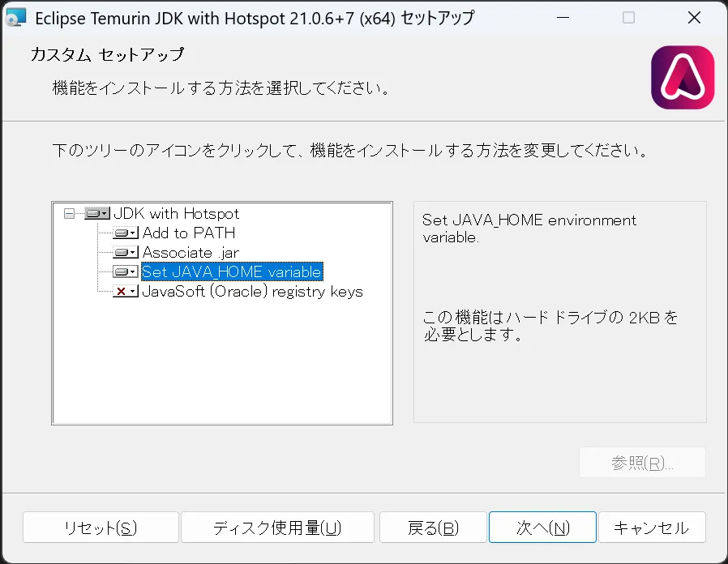
Task: Open ディスク使用量(U) disk usage
Action: (x=277, y=528)
